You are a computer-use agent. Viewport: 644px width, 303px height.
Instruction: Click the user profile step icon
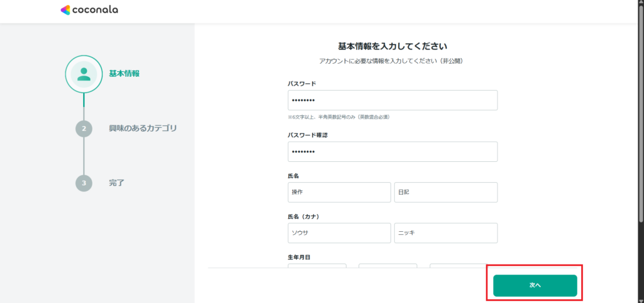pos(84,74)
